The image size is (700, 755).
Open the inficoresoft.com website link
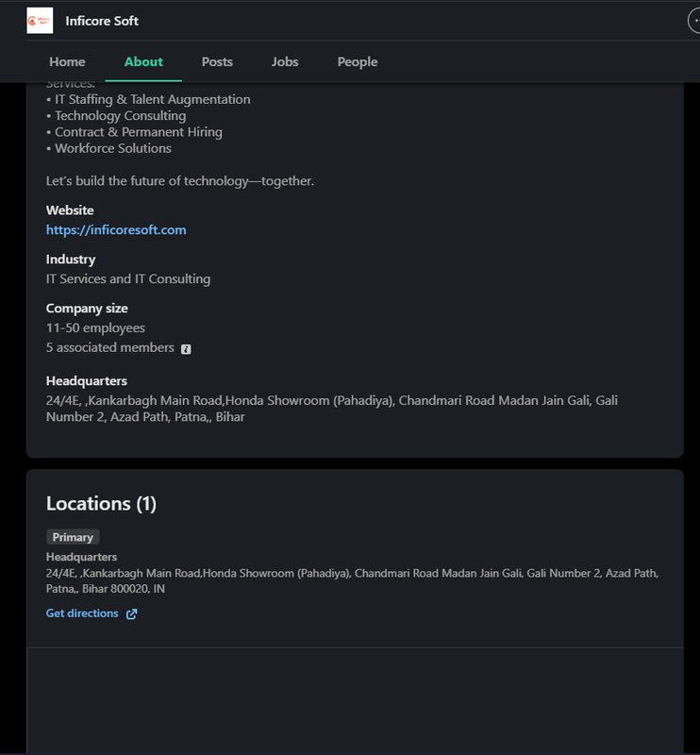pos(116,229)
